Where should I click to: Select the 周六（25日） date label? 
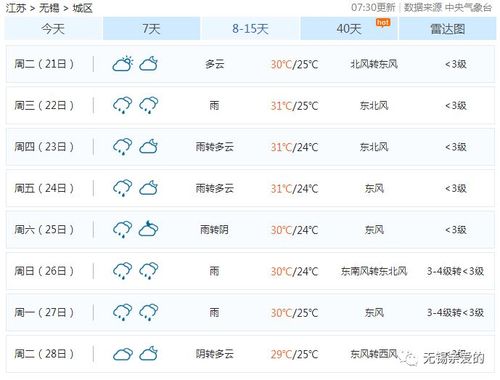44,229
